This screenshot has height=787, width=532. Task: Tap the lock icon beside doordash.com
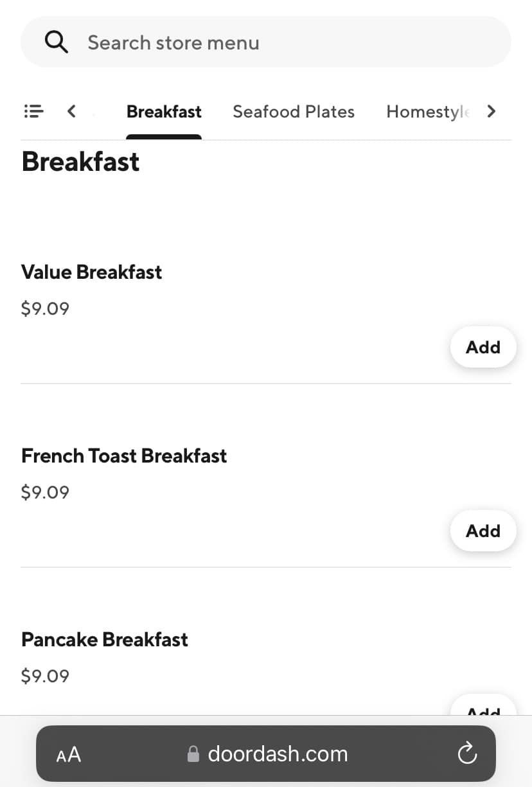click(x=193, y=754)
